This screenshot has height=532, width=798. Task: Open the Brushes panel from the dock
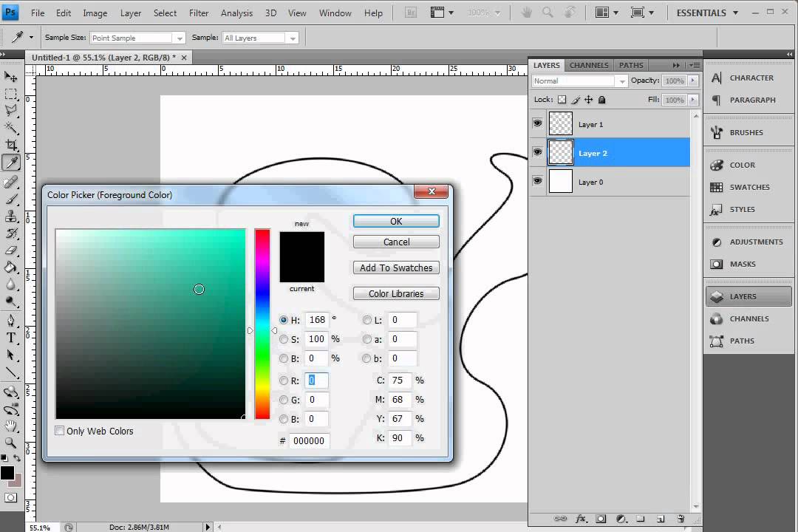(x=748, y=132)
